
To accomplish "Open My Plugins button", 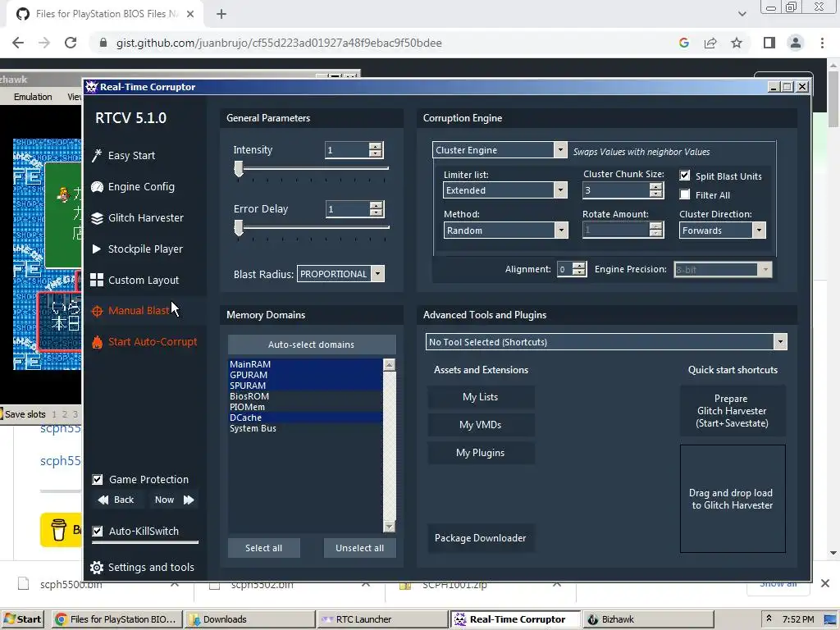I will [481, 453].
